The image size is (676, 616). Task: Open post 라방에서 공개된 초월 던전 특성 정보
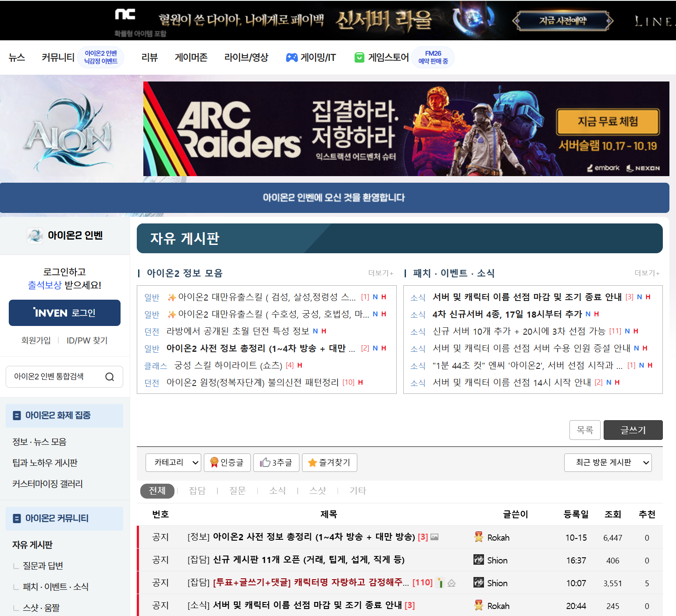pos(238,331)
